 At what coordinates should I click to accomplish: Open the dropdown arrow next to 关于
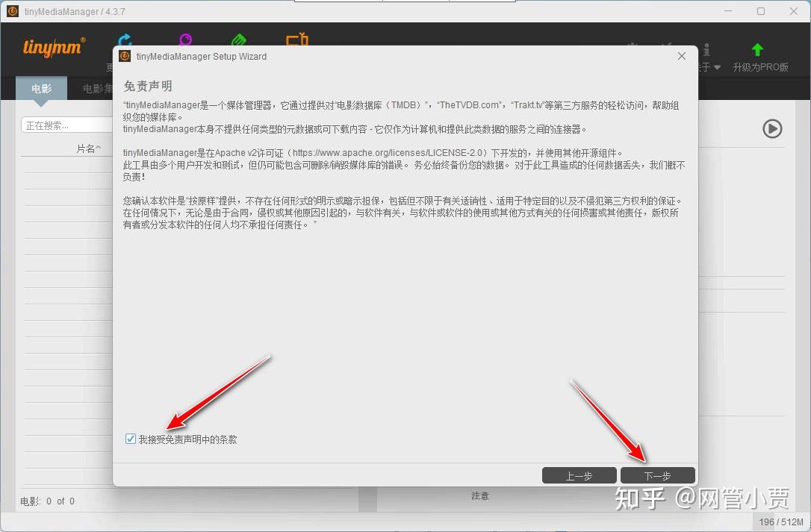coord(716,66)
